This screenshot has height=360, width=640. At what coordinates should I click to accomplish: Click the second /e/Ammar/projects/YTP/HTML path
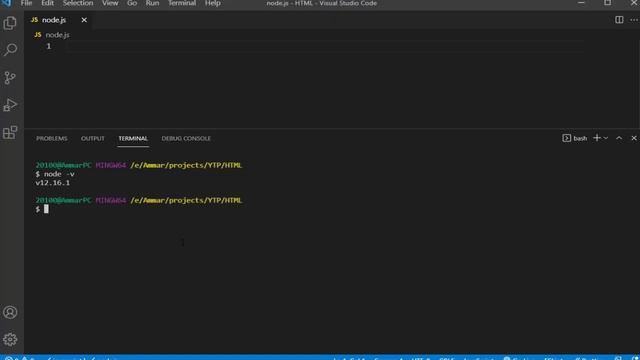click(x=186, y=200)
